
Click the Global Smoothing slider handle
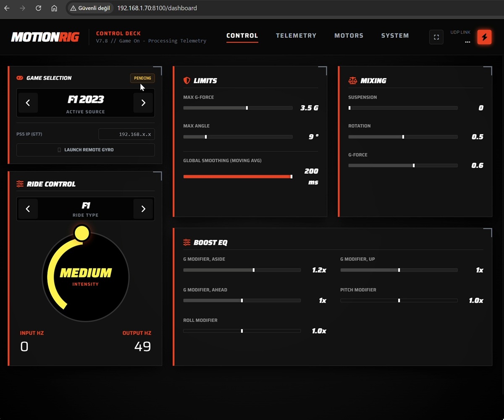291,177
